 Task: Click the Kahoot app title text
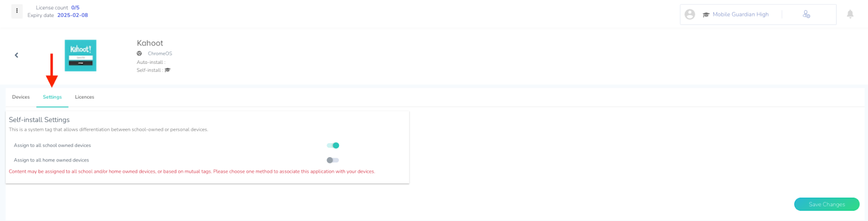pos(150,43)
